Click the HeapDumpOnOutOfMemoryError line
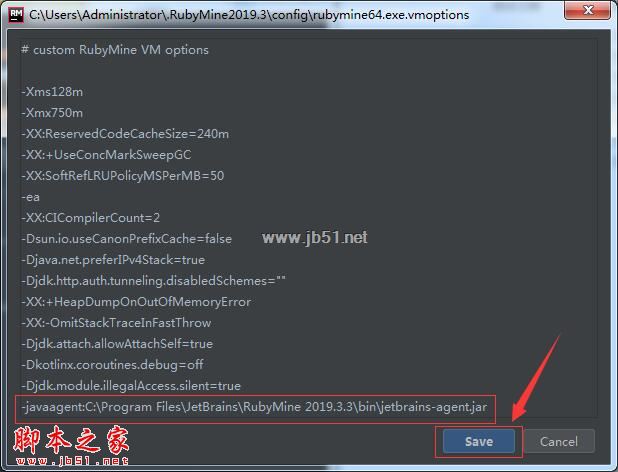The image size is (618, 472). tap(136, 302)
